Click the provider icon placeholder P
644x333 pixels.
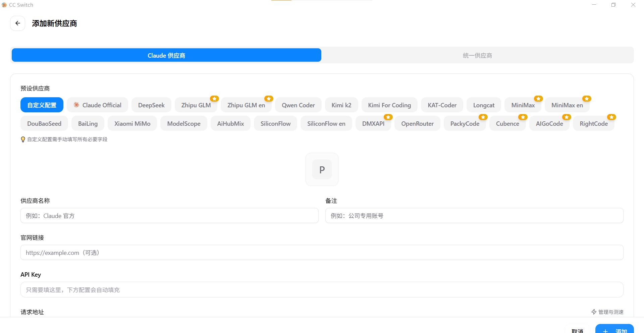(322, 169)
